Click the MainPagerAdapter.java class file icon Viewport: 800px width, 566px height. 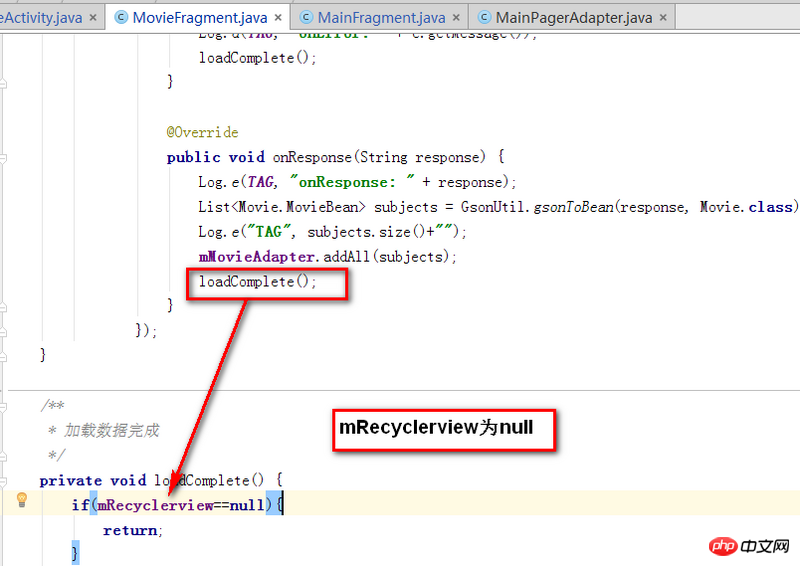pos(485,17)
